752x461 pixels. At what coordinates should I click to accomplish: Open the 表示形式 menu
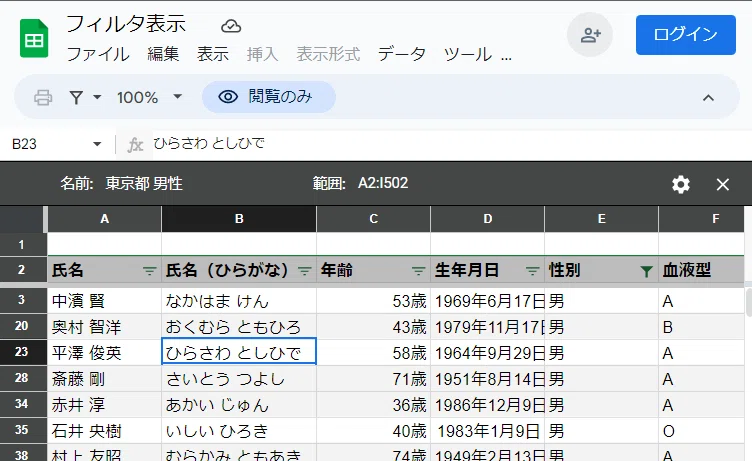click(x=328, y=54)
